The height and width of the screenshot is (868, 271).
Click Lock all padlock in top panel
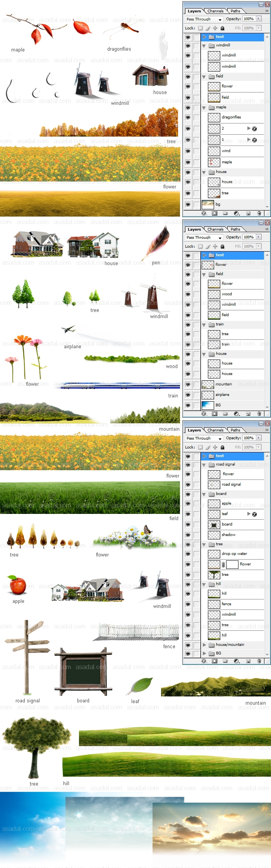click(222, 28)
